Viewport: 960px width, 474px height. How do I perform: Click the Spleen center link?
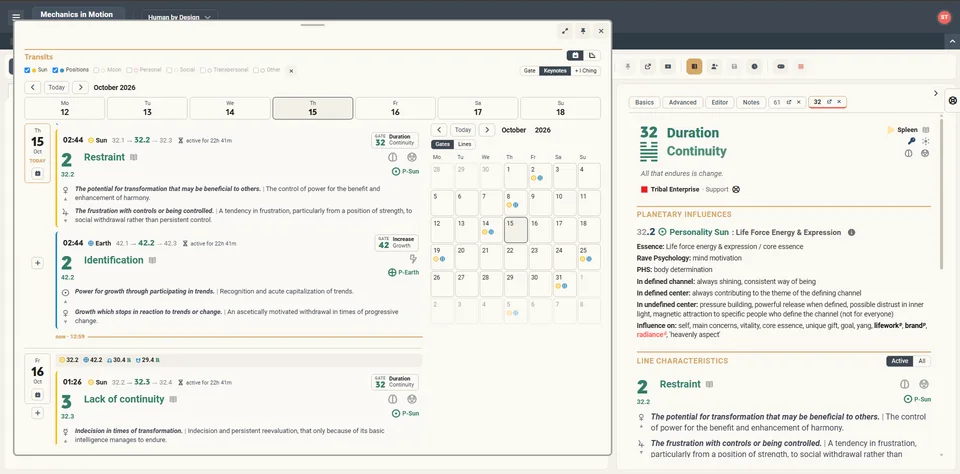[x=907, y=130]
